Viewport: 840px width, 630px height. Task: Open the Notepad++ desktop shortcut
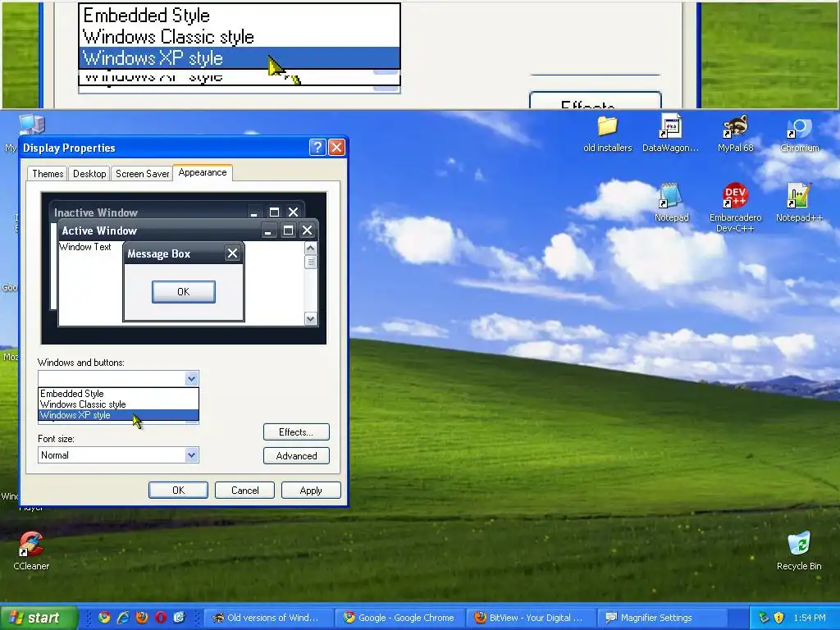click(x=799, y=195)
